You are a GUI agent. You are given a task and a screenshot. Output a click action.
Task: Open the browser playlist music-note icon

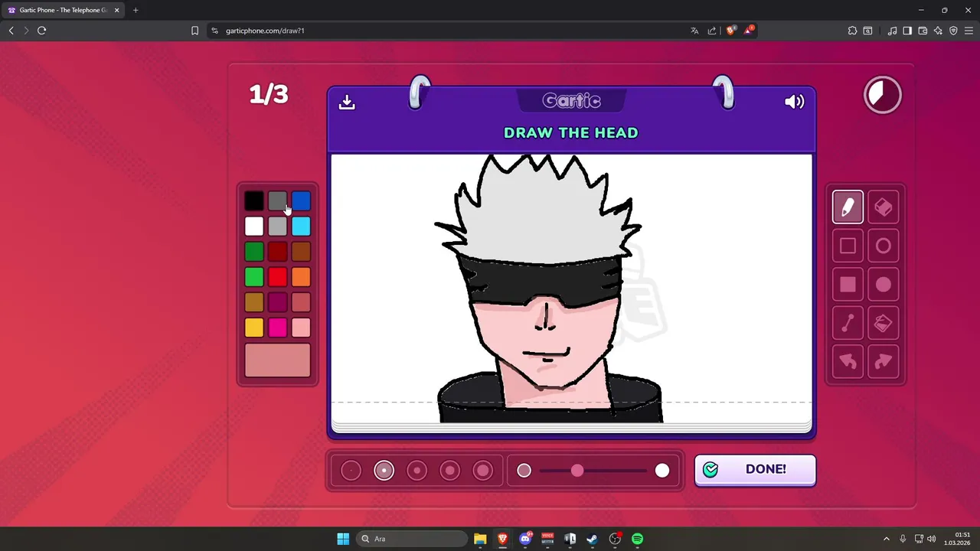[x=892, y=31]
